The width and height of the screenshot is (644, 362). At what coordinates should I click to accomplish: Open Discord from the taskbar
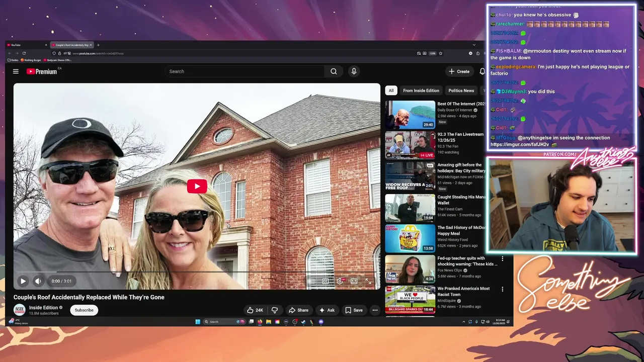321,322
